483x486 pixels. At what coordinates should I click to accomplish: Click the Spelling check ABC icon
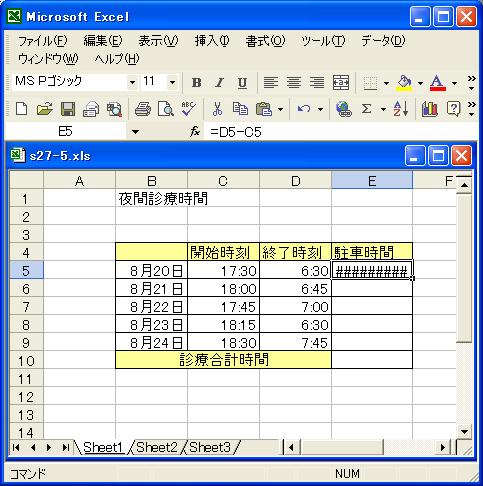pos(188,109)
